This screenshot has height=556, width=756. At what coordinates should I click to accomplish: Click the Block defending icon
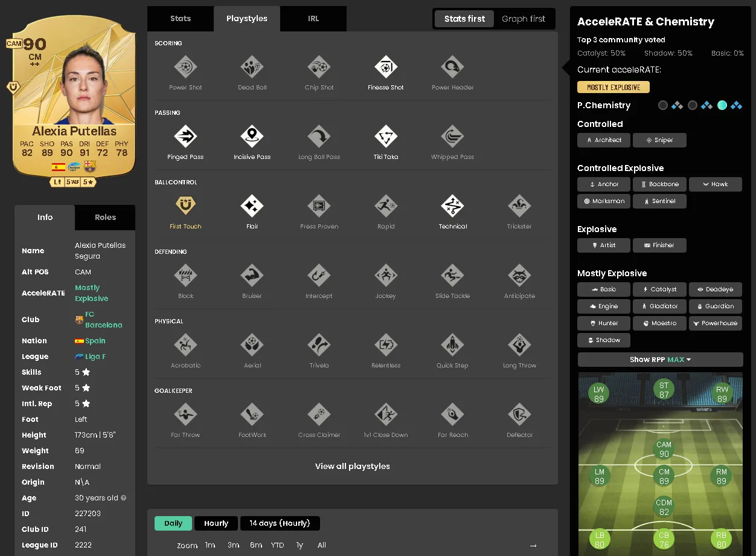[185, 276]
